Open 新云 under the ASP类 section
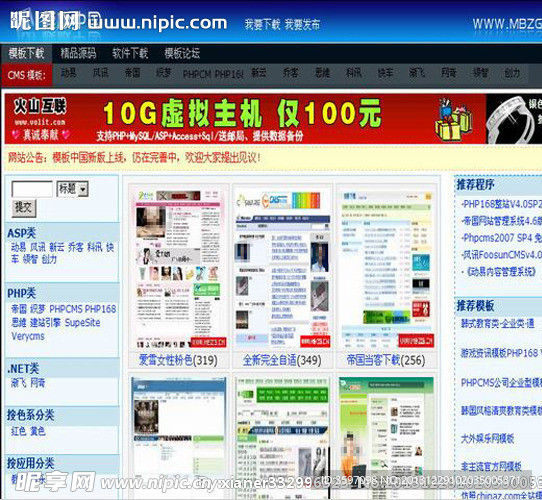 click(x=57, y=247)
